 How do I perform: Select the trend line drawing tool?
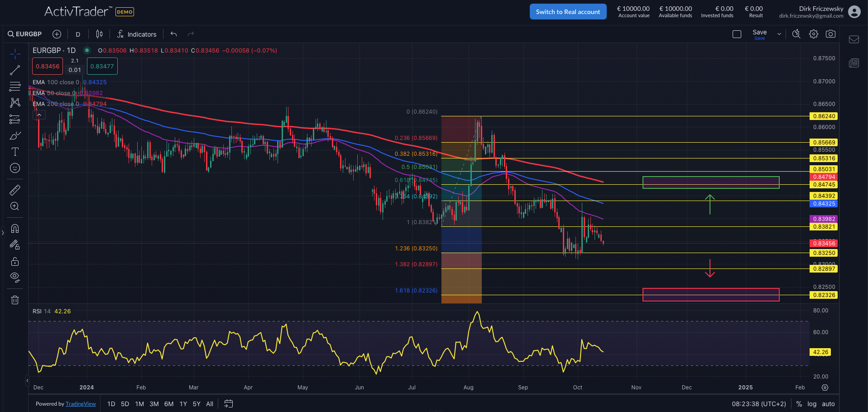[x=15, y=69]
